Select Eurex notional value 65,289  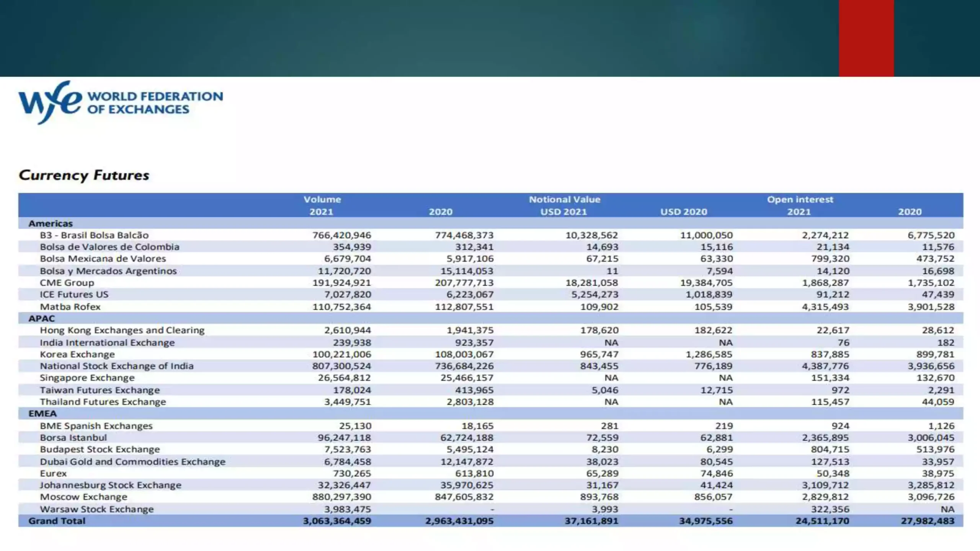[602, 473]
